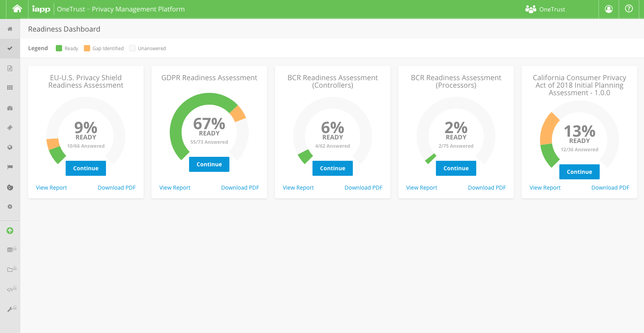Screen dimensions: 644x333
Task: Continue the EU-U.S. Privacy Shield assessment
Action: coord(86,168)
